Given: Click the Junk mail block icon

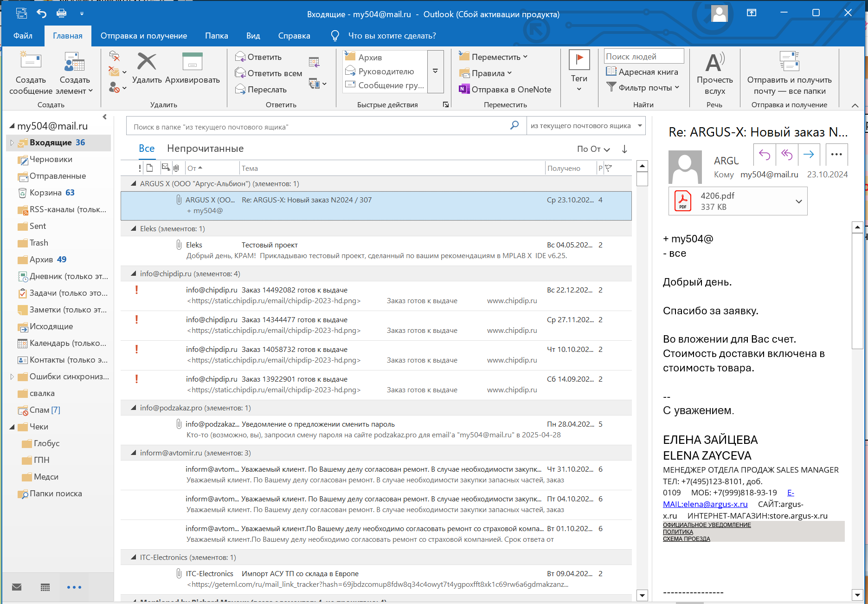Looking at the screenshot, I should (114, 87).
